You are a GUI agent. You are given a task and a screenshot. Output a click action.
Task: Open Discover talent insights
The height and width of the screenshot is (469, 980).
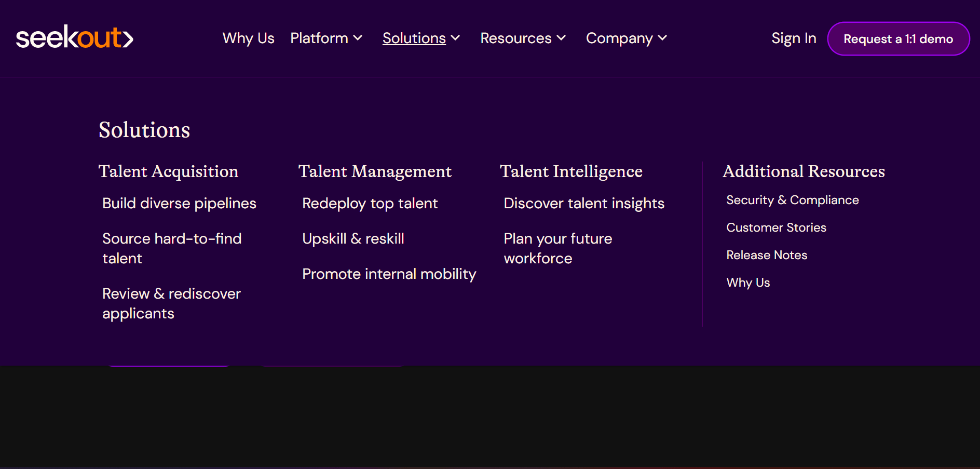coord(583,203)
